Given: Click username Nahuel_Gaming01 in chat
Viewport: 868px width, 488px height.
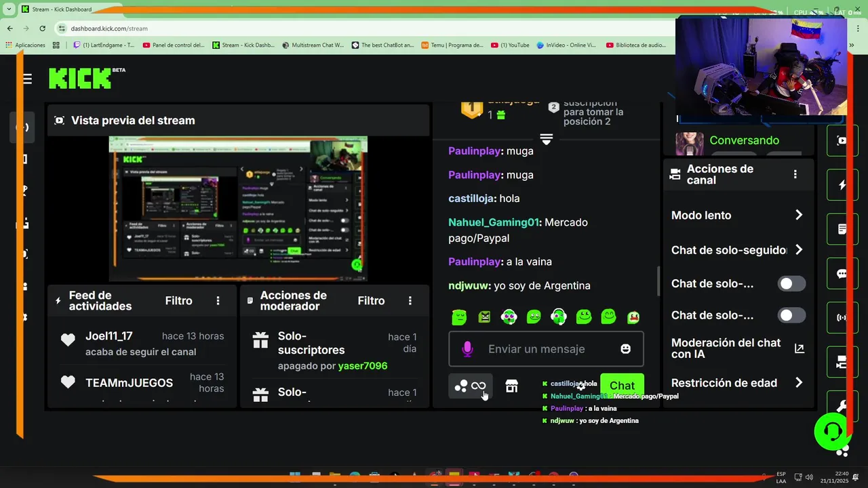Looking at the screenshot, I should pyautogui.click(x=494, y=222).
